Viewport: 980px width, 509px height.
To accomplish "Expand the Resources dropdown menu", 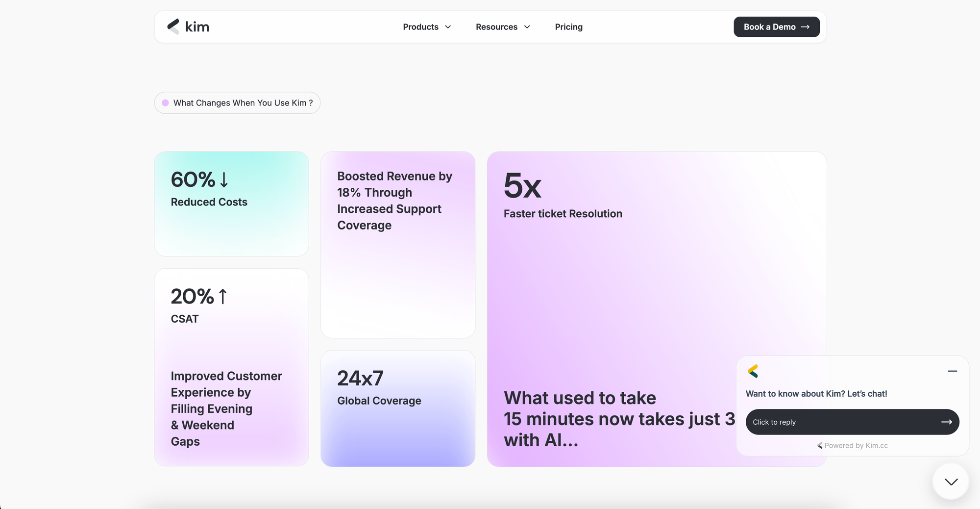I will coord(503,27).
